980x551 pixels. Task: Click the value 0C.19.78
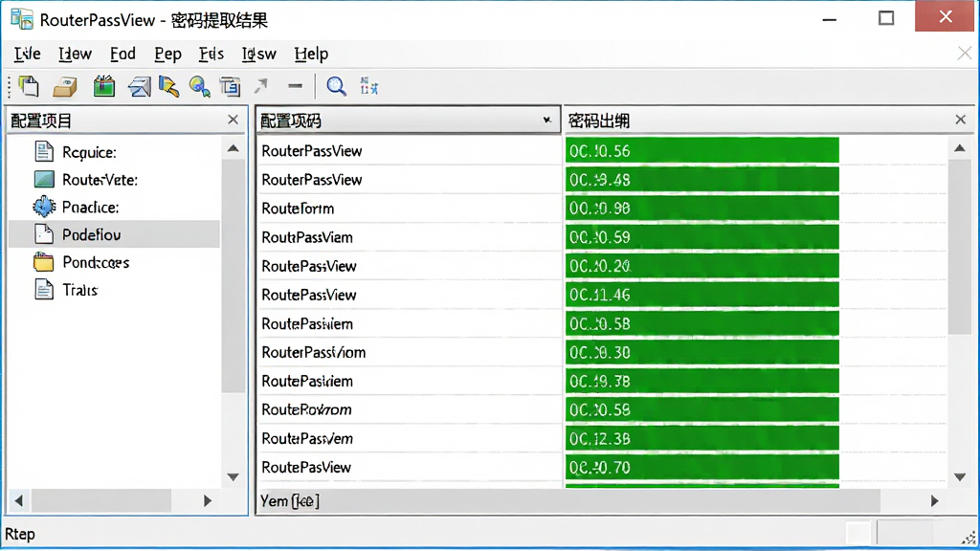[599, 381]
